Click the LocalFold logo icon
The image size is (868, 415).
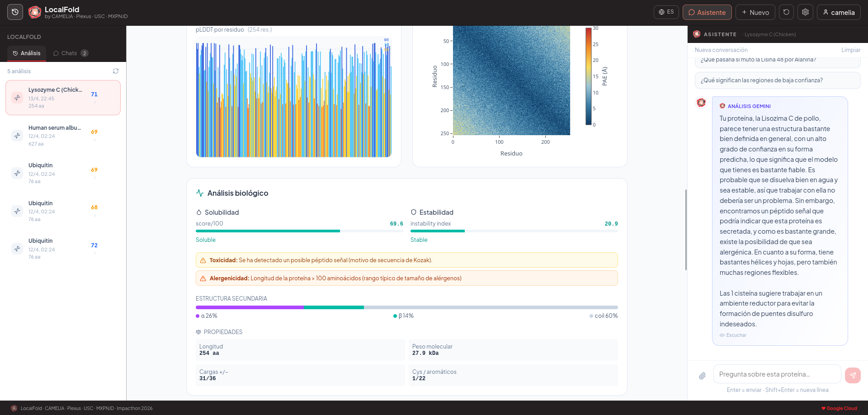coord(35,12)
